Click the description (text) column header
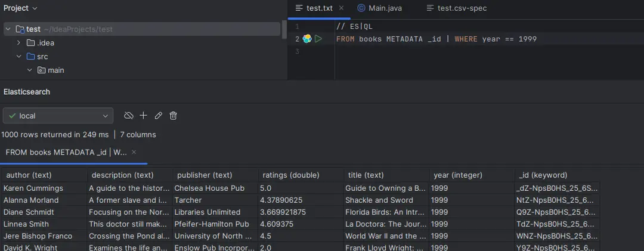Viewport: 644px width, 251px height. coord(130,175)
